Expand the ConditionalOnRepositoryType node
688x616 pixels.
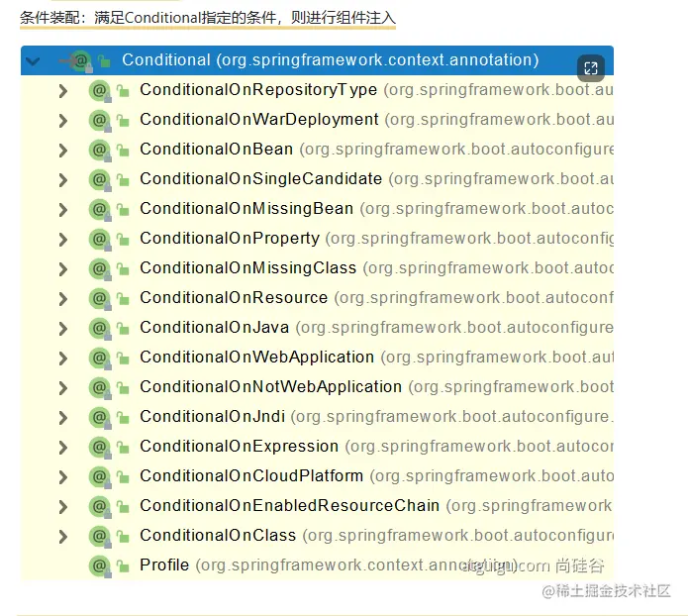[63, 91]
